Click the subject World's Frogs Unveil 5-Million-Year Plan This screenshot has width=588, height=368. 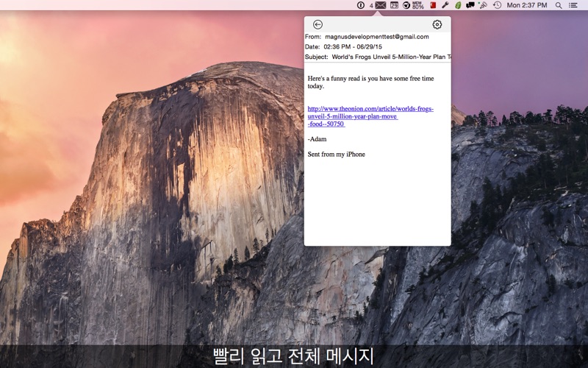[x=389, y=57]
